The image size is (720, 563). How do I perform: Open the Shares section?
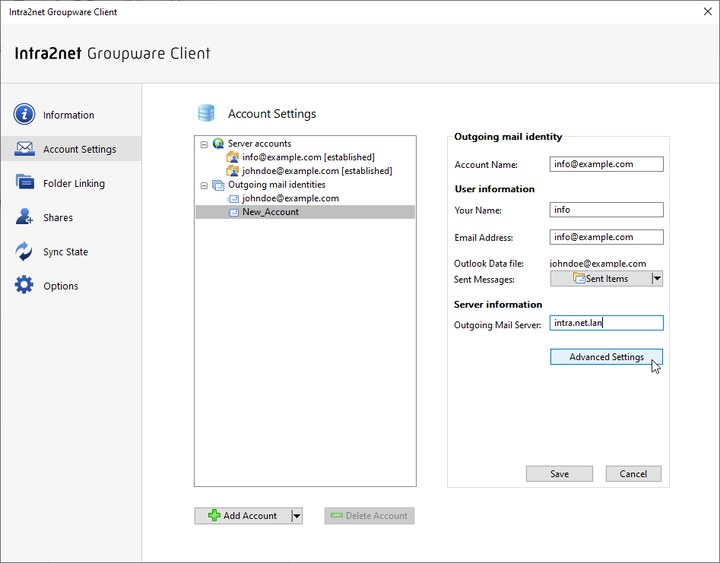(x=71, y=217)
